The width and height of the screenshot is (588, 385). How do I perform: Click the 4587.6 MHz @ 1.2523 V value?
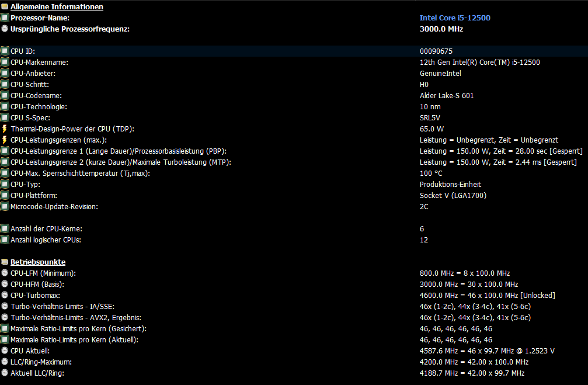click(487, 351)
